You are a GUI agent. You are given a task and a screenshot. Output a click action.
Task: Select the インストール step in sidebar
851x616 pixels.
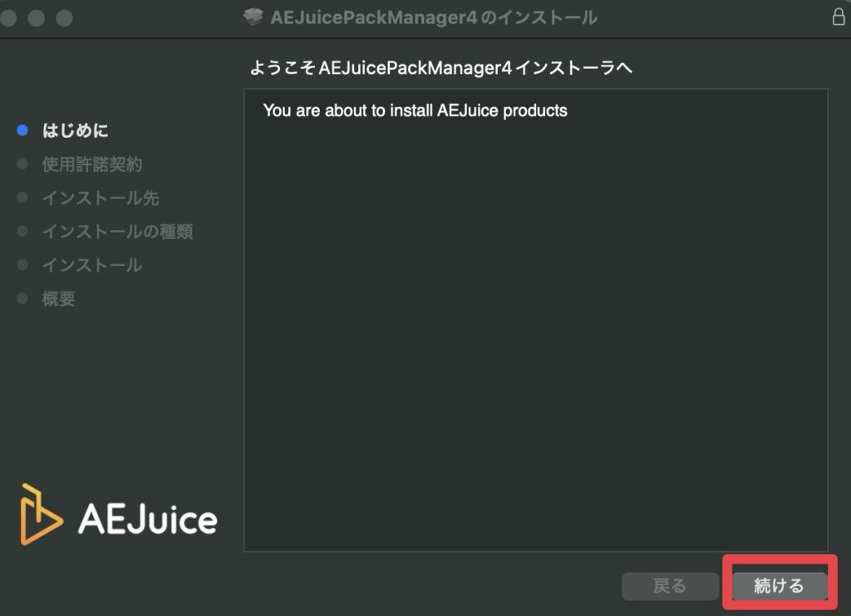point(91,265)
